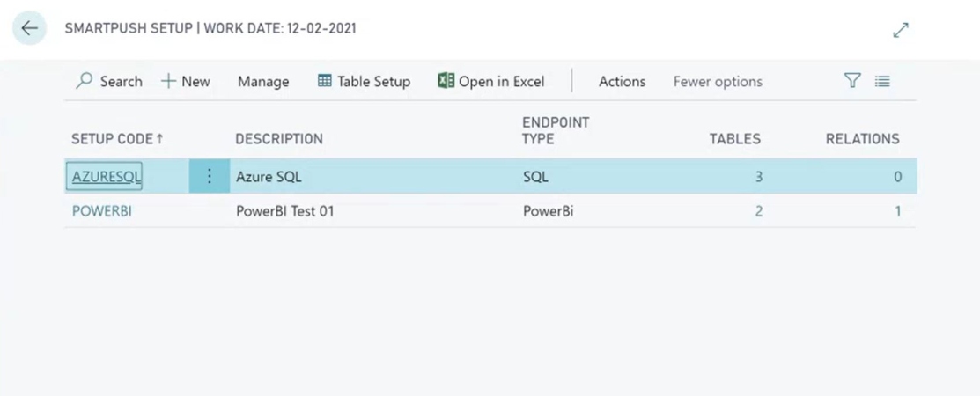The image size is (980, 396).
Task: Open the list view layout icon
Action: [x=882, y=81]
